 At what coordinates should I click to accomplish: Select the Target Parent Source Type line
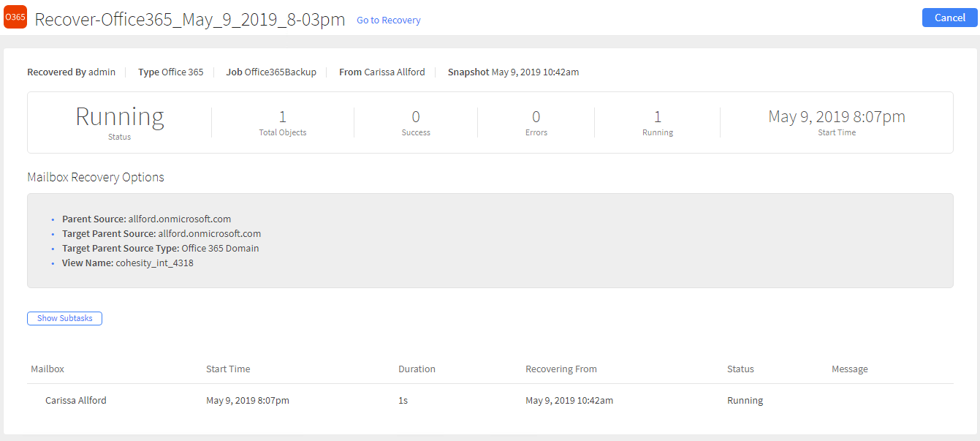coord(161,248)
